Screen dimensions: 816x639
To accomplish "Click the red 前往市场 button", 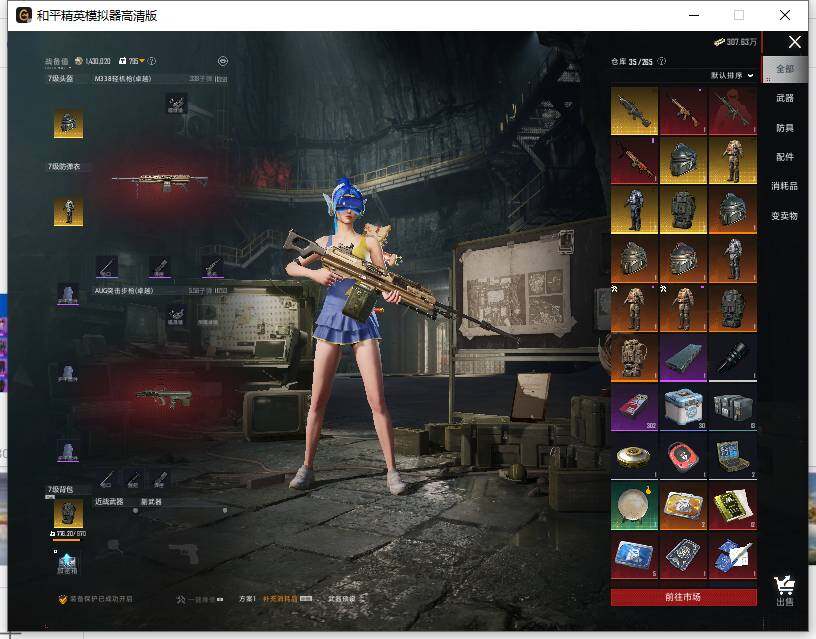I will coord(683,597).
